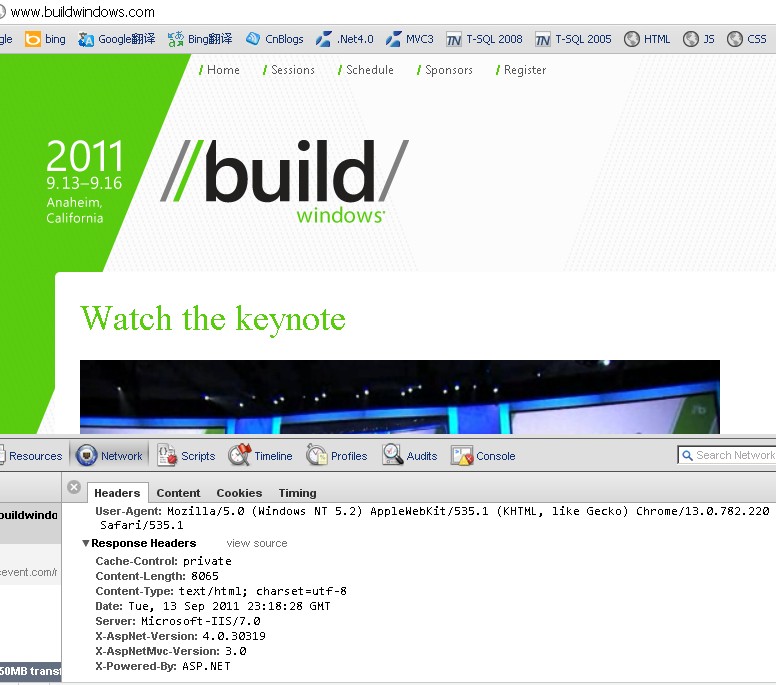Click the Cache-Control: private header line
Viewport: 776px width, 685px height.
(163, 561)
